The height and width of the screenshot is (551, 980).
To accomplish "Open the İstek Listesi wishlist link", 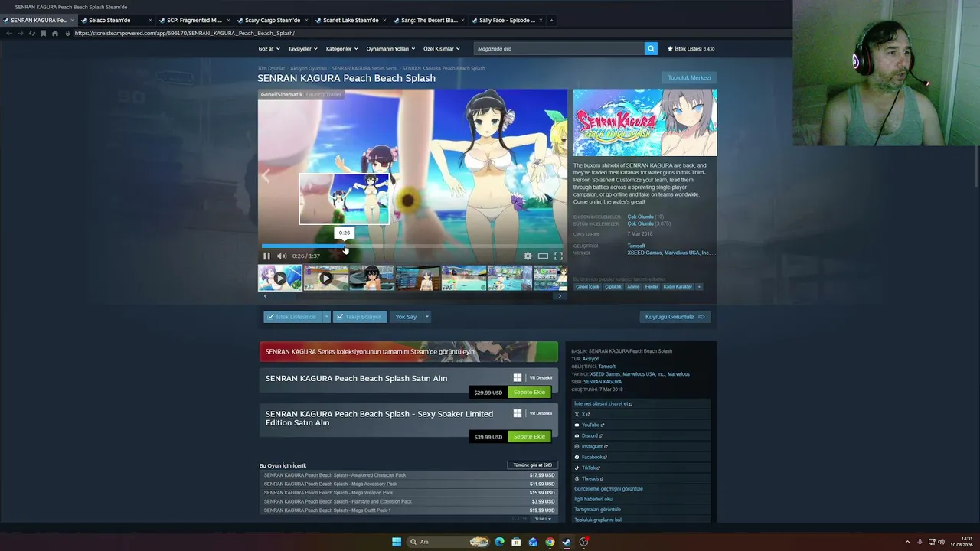I will [x=691, y=48].
